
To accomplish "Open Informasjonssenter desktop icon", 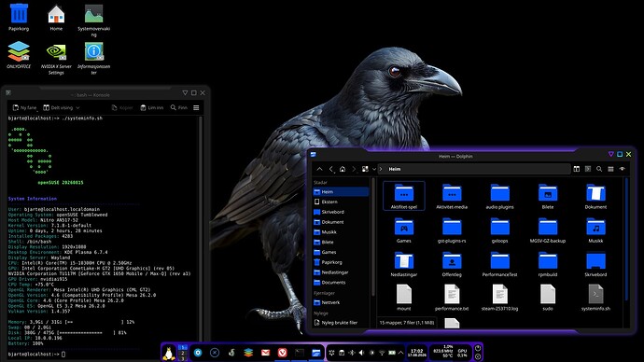I will (x=93, y=58).
